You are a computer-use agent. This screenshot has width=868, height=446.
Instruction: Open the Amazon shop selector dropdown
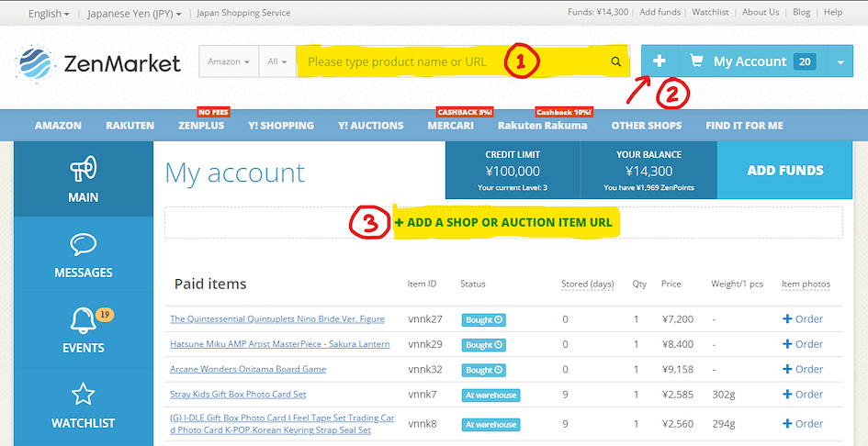229,61
